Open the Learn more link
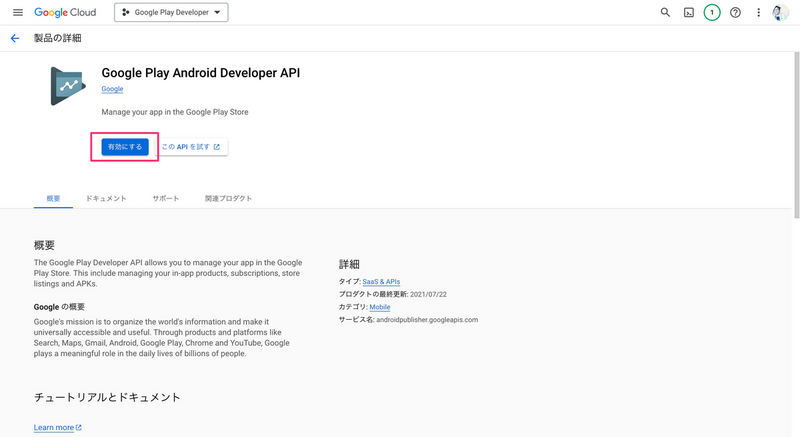This screenshot has width=800, height=437. (x=58, y=427)
